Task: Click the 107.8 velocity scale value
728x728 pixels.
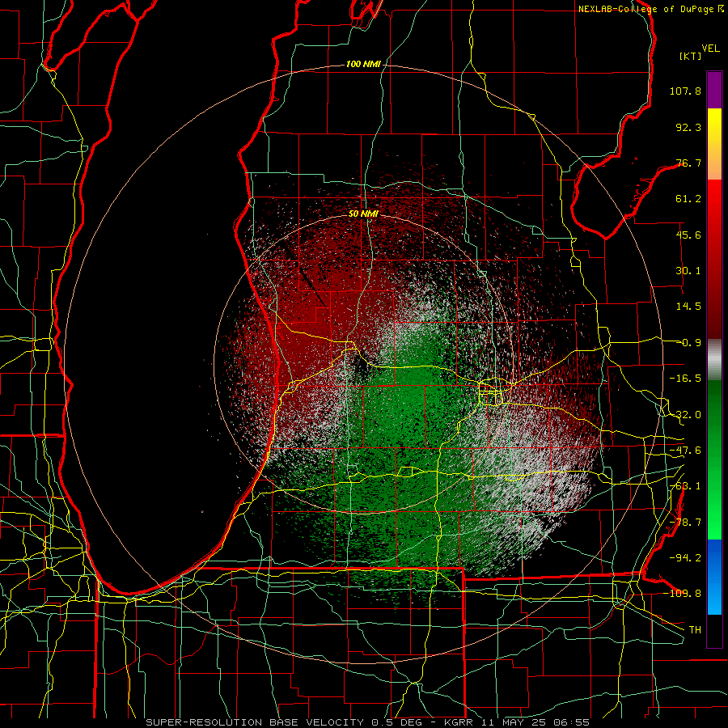Action: [685, 91]
